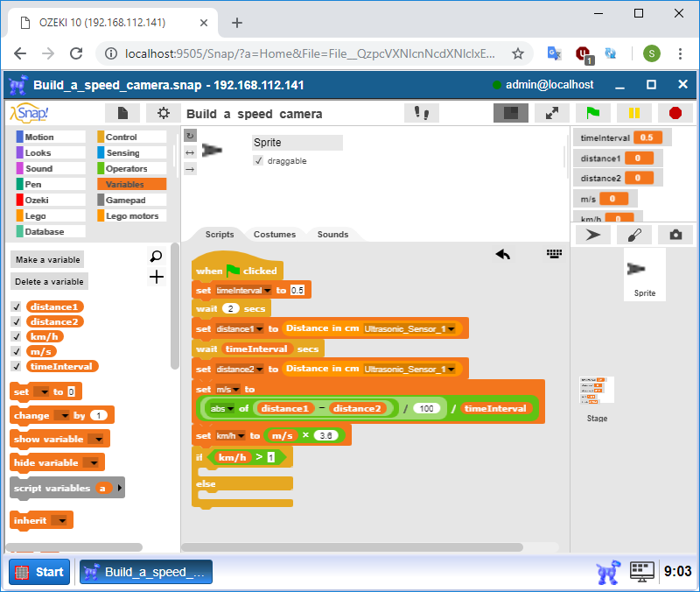
Task: Toggle normal/small stage size button
Action: (511, 113)
